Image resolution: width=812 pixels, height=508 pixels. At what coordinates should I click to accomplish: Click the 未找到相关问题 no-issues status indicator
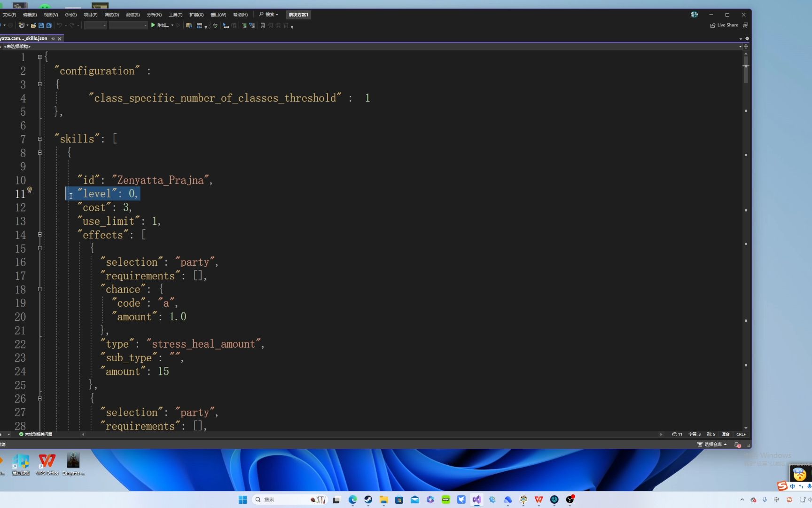pos(36,435)
